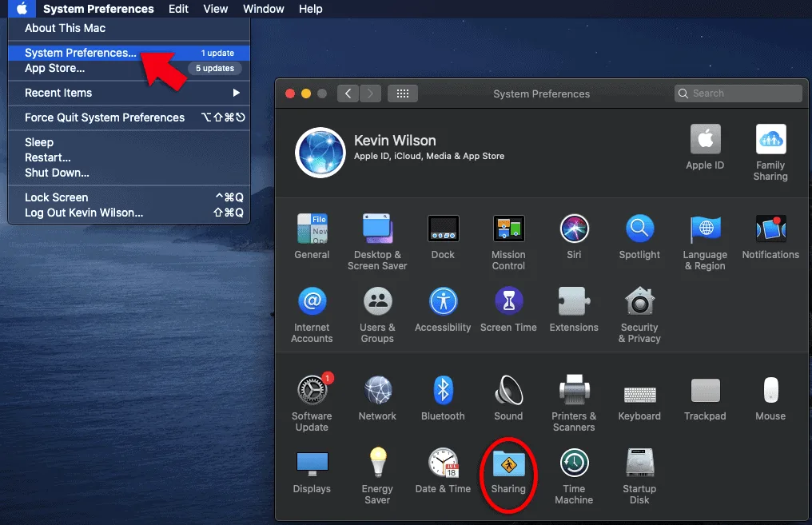Open the Siri preferences pane

click(574, 237)
